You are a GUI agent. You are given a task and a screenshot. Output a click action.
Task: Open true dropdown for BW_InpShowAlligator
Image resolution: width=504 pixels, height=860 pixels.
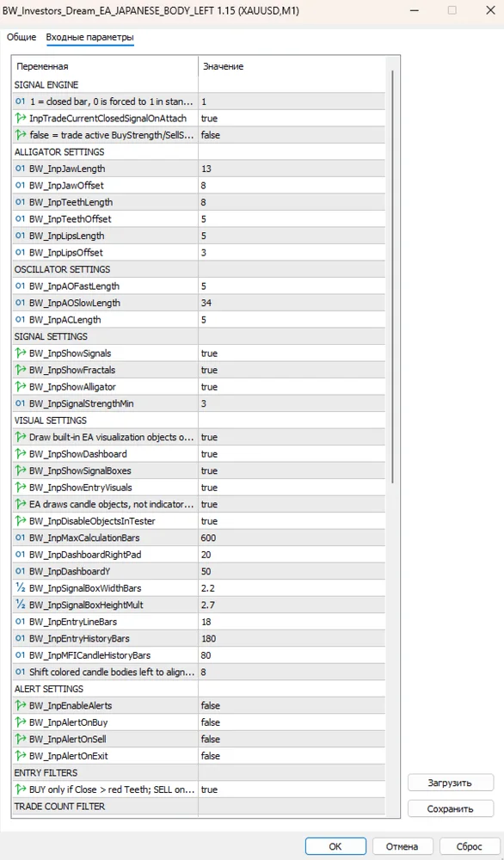click(292, 387)
